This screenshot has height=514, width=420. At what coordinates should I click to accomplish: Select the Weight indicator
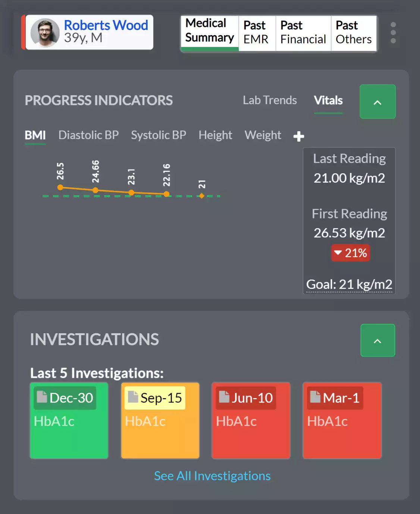click(263, 135)
